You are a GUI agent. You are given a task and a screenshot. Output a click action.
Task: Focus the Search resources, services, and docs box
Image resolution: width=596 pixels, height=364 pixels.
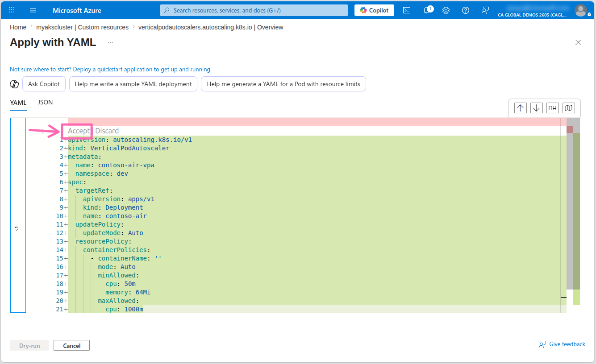click(254, 10)
